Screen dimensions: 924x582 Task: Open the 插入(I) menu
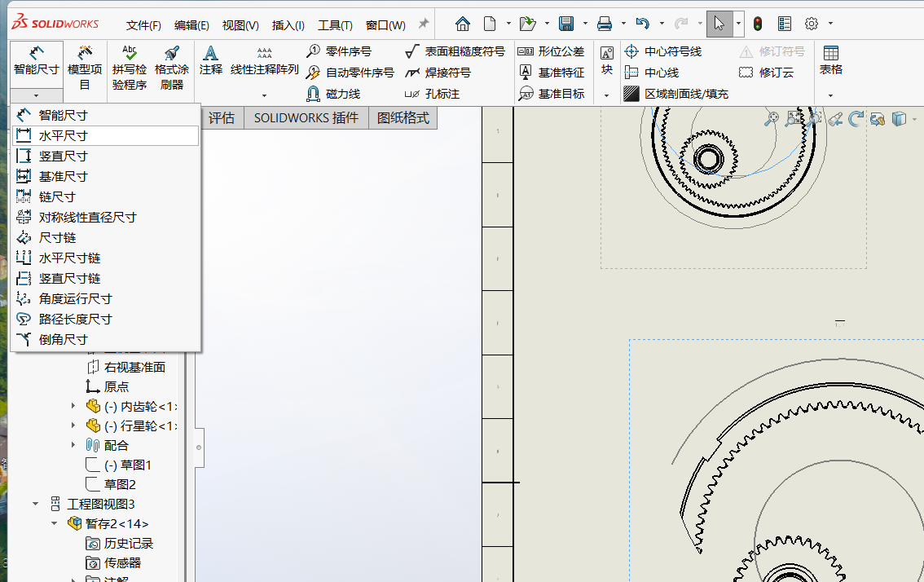pyautogui.click(x=288, y=25)
